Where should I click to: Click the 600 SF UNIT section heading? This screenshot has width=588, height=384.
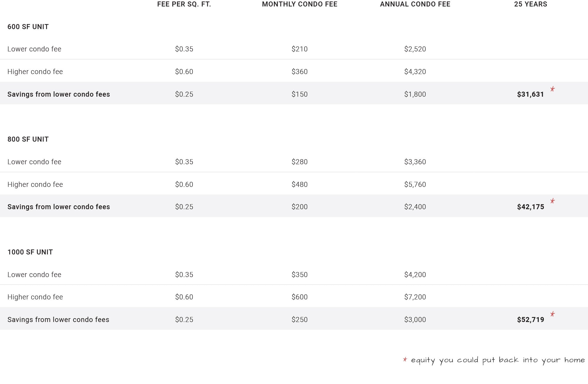click(28, 27)
